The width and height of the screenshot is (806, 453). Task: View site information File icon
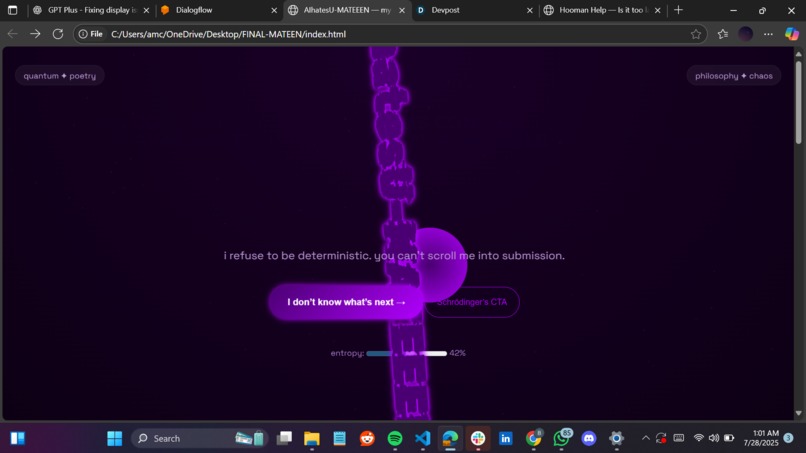[x=90, y=34]
